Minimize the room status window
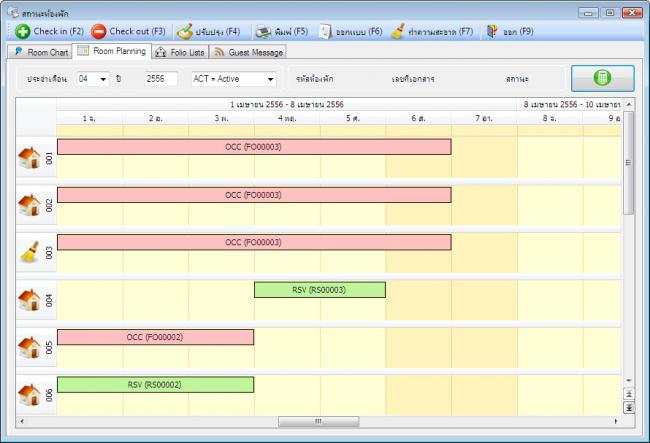Screen dimensions: 650x443 (588, 13)
